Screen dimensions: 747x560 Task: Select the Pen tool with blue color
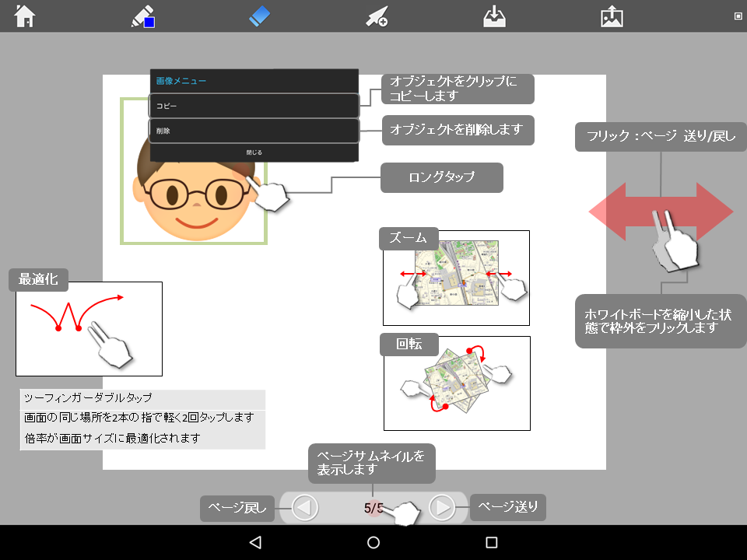point(142,16)
